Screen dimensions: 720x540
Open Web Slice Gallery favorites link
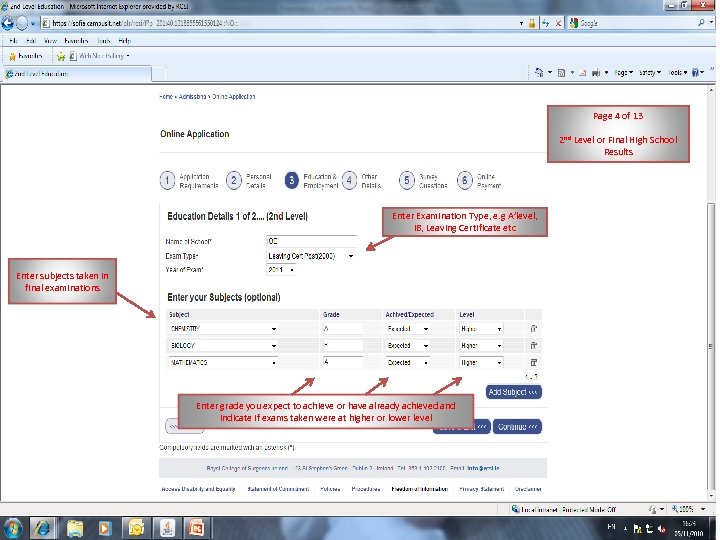pyautogui.click(x=99, y=56)
